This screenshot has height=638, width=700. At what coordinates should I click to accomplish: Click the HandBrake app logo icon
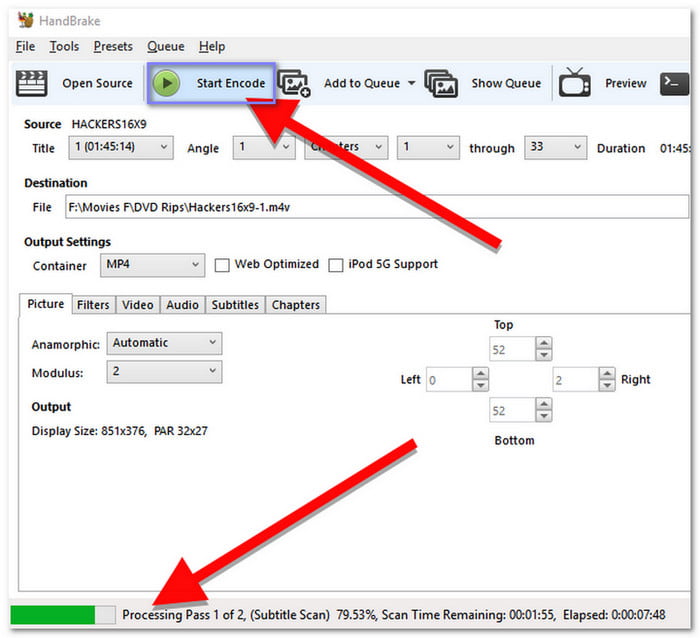tap(25, 20)
